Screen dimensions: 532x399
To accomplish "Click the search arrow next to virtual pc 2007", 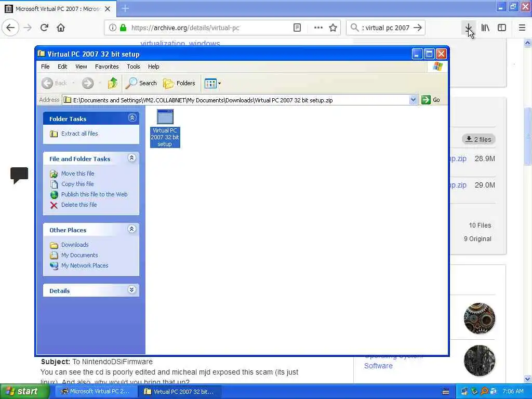I will coord(418,28).
